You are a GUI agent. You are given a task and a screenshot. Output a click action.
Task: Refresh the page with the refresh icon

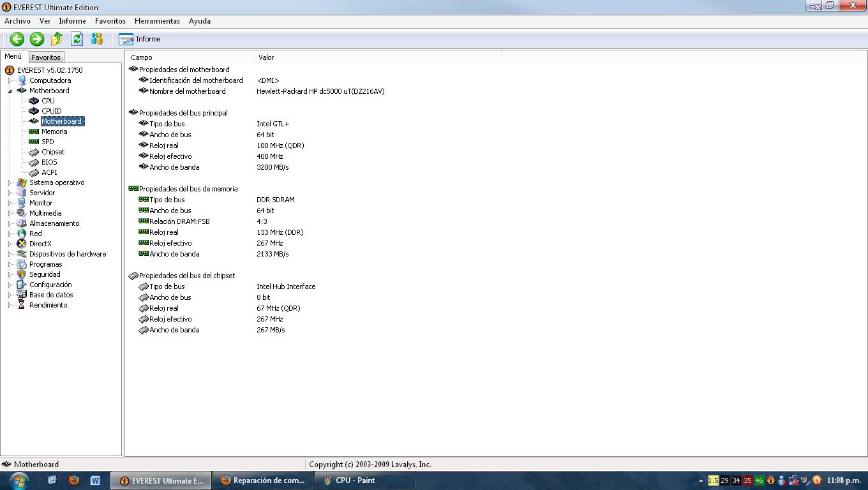point(77,39)
